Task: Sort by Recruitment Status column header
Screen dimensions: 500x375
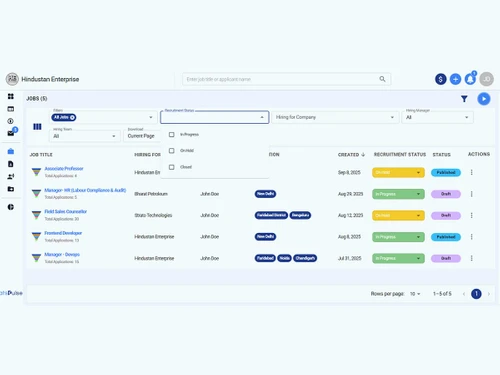Action: (400, 155)
